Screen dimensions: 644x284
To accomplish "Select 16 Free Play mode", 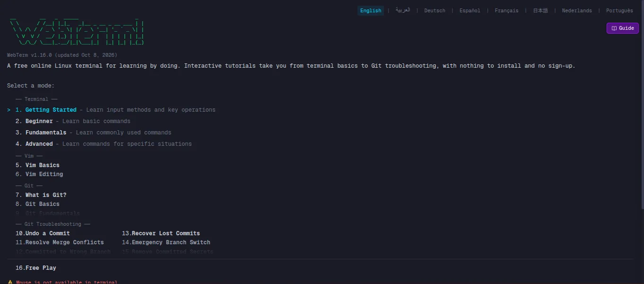I will tap(36, 268).
